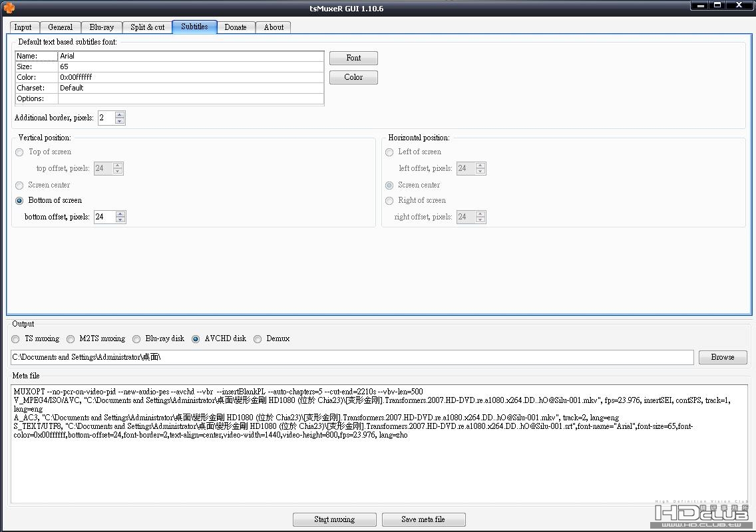Viewport: 756px width, 532px height.
Task: Show the About tab
Action: pyautogui.click(x=274, y=27)
